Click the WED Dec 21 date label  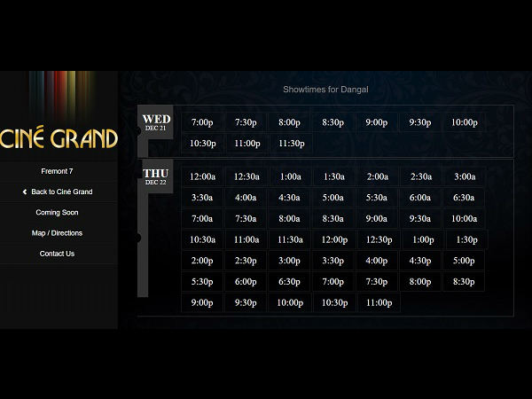click(x=156, y=122)
